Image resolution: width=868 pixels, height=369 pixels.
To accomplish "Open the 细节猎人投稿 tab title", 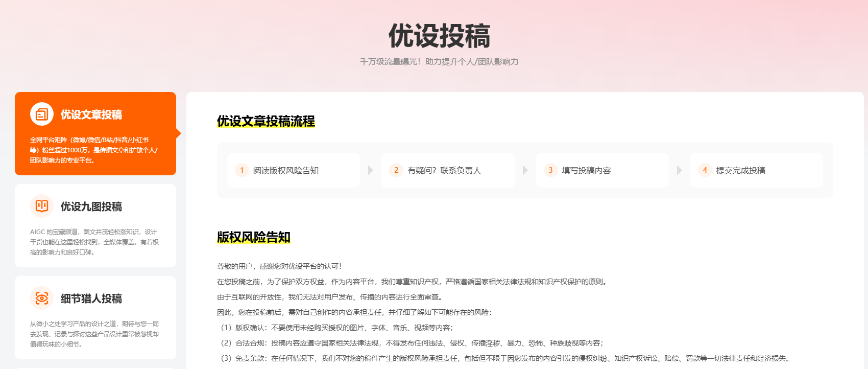I will tap(91, 298).
